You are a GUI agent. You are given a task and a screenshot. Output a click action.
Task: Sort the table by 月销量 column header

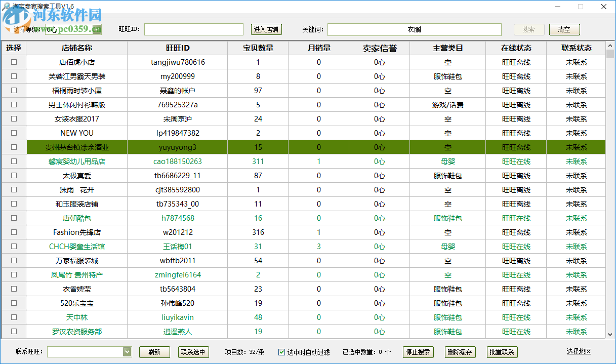pyautogui.click(x=318, y=47)
